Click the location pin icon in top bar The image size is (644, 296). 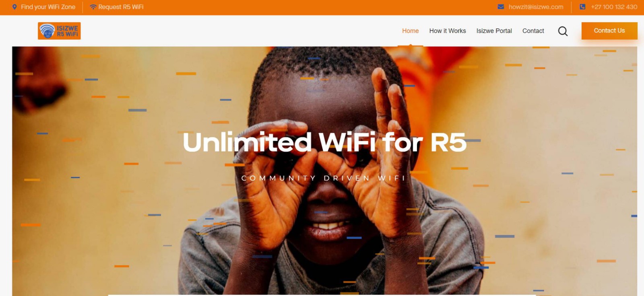[14, 7]
